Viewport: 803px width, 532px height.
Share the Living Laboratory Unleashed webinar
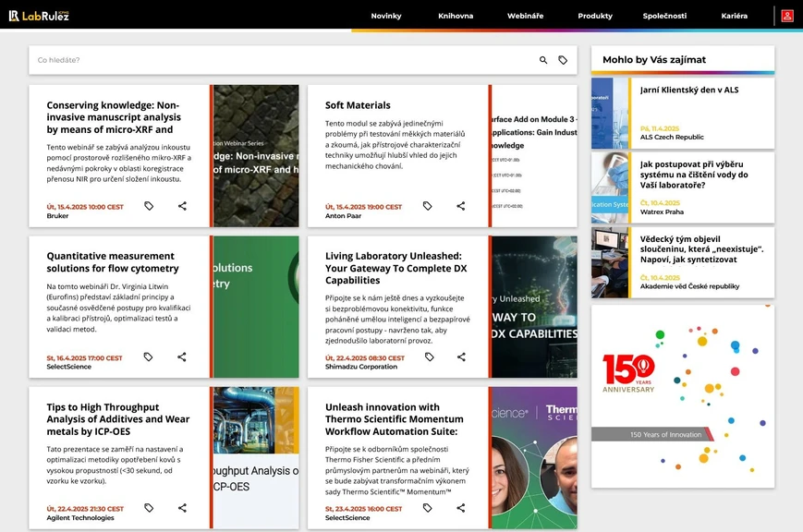tap(461, 357)
